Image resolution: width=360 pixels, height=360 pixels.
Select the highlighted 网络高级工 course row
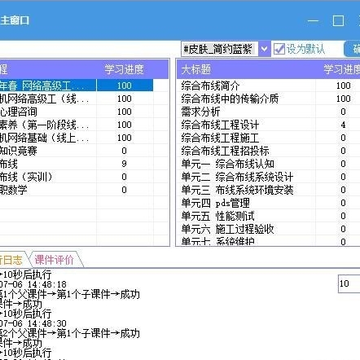coord(76,86)
